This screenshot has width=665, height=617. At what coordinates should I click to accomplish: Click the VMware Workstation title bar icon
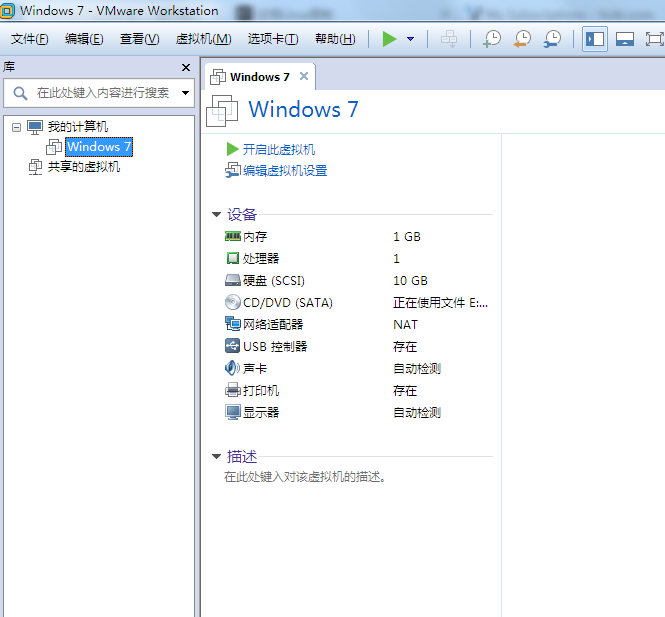(8, 11)
